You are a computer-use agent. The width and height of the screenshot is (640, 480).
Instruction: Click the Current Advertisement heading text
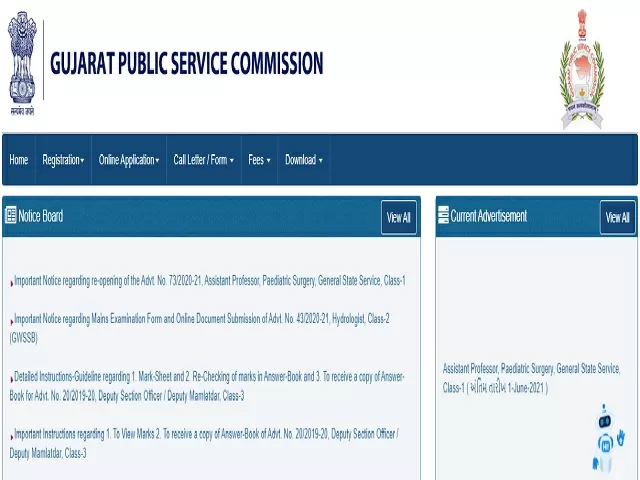coord(489,216)
